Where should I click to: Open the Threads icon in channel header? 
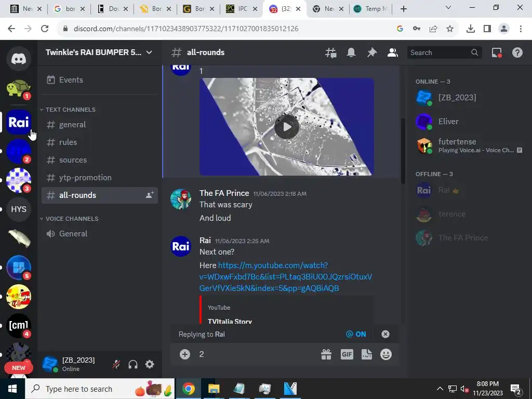331,52
